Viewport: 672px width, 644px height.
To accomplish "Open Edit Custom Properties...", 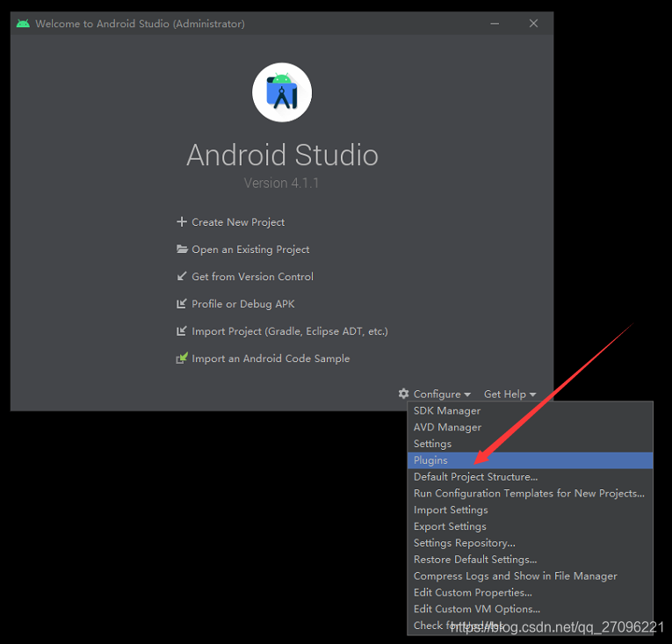I will tap(530, 592).
